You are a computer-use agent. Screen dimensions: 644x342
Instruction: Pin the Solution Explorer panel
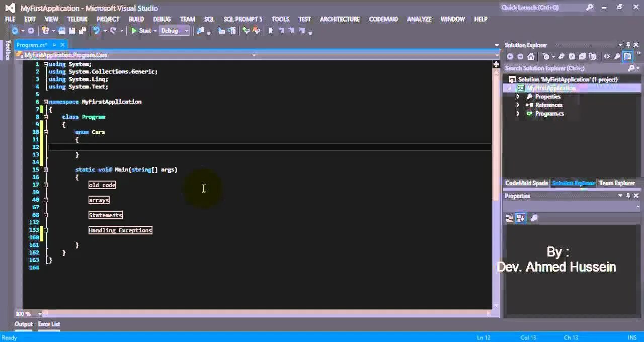[x=628, y=45]
